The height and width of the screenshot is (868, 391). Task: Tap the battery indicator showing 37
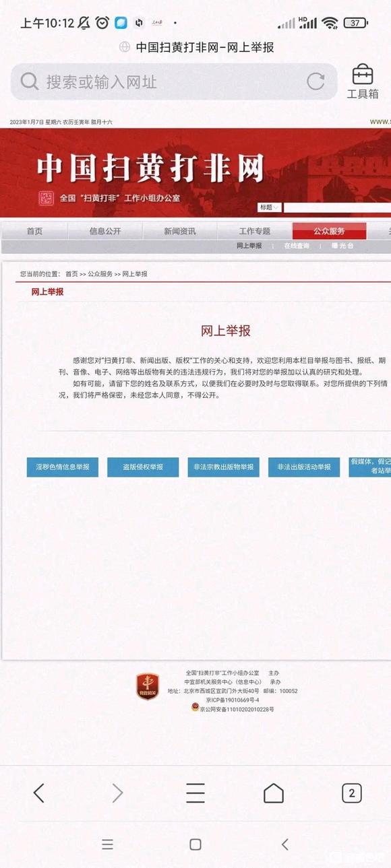coord(355,23)
